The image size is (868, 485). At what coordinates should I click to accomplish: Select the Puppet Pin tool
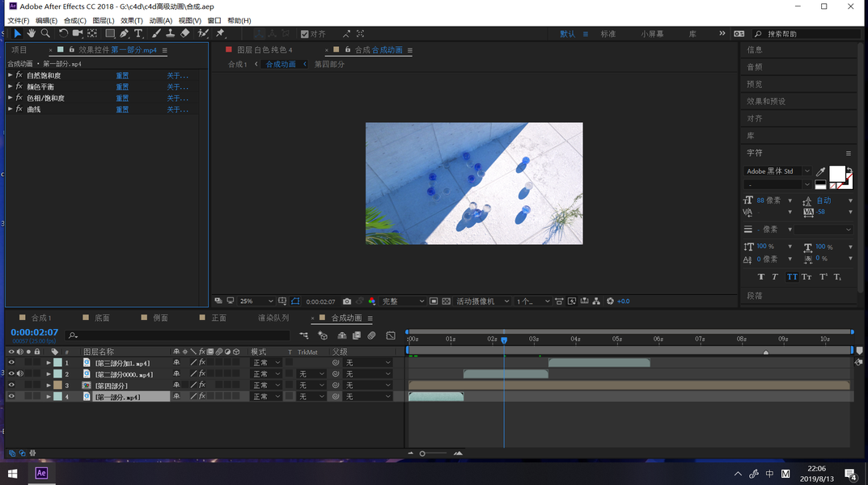[220, 34]
